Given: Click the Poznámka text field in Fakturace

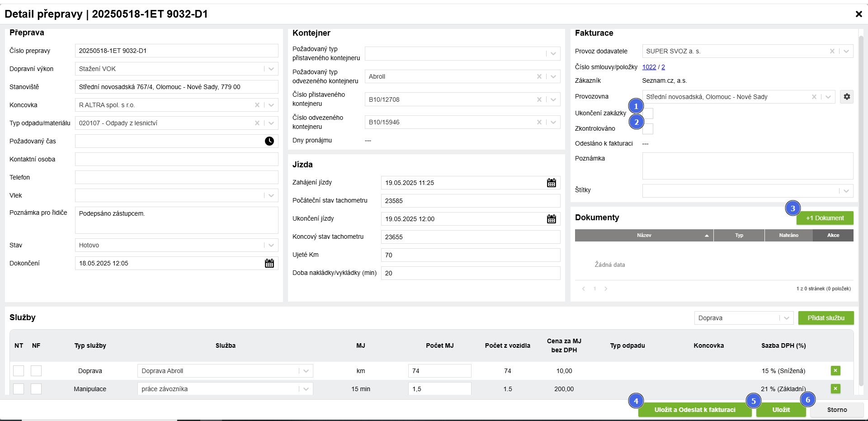Looking at the screenshot, I should click(x=747, y=166).
